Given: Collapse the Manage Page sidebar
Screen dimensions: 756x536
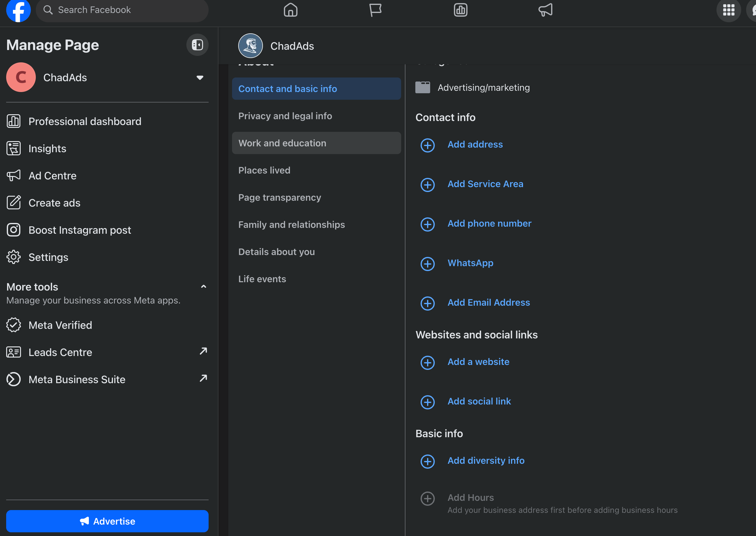Looking at the screenshot, I should point(197,44).
